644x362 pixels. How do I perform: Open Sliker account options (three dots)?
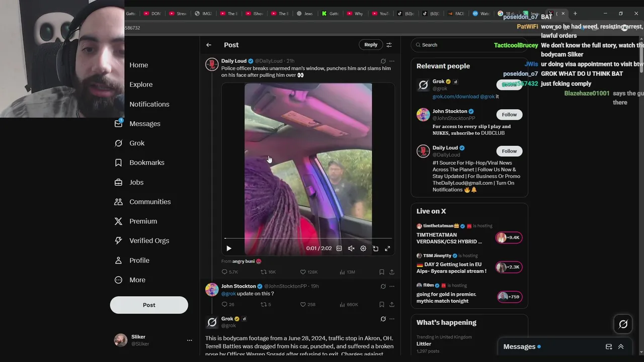pyautogui.click(x=190, y=340)
